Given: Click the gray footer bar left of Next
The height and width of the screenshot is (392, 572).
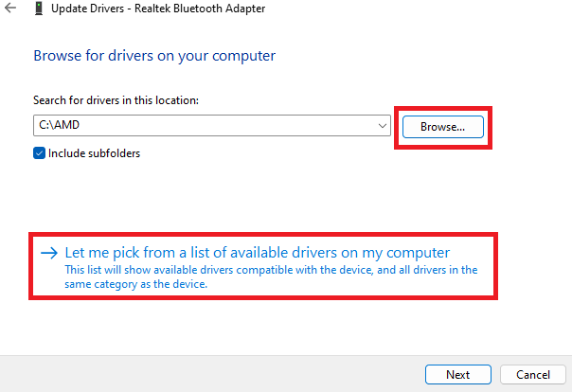Looking at the screenshot, I should tap(208, 374).
